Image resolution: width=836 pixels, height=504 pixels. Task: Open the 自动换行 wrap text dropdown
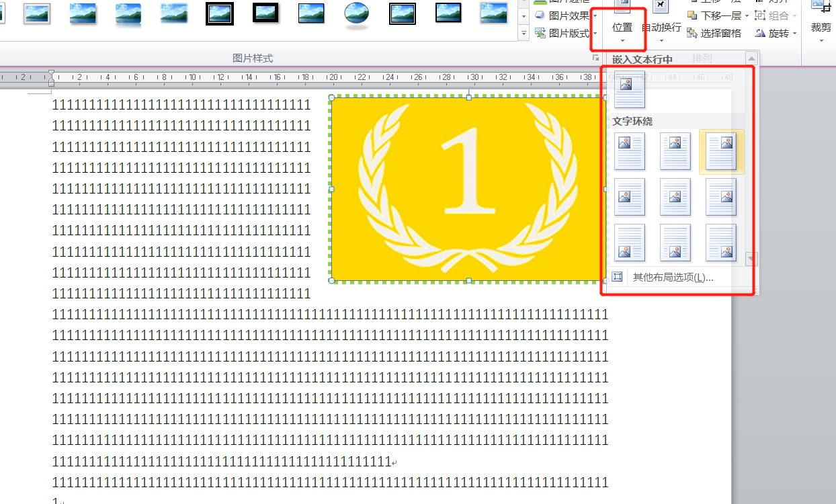pyautogui.click(x=661, y=27)
